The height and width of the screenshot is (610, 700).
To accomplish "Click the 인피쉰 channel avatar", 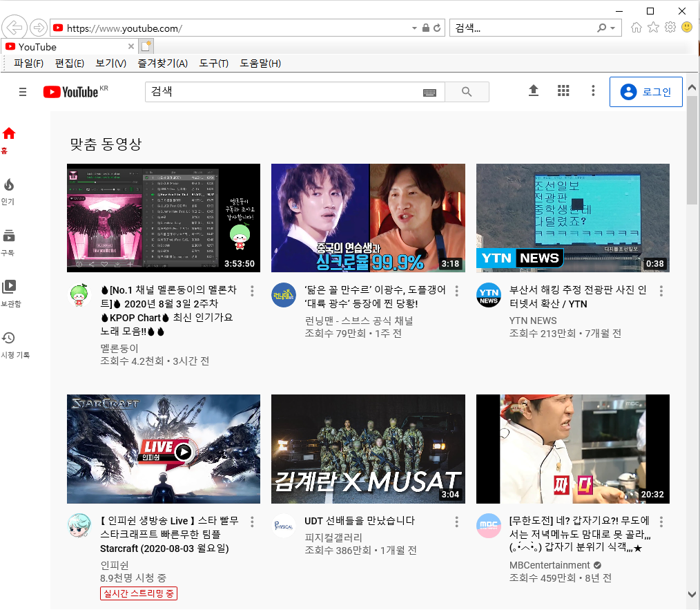I will 79,526.
